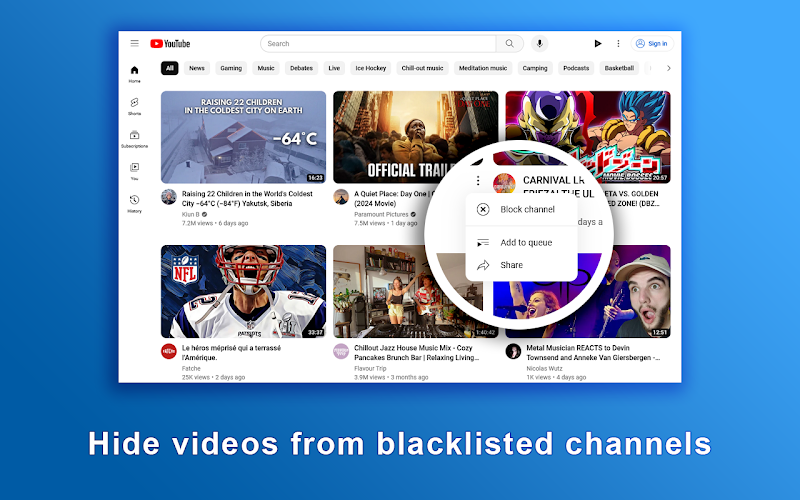Screen dimensions: 800x500
Task: Choose Share in popup menu
Action: [521, 265]
